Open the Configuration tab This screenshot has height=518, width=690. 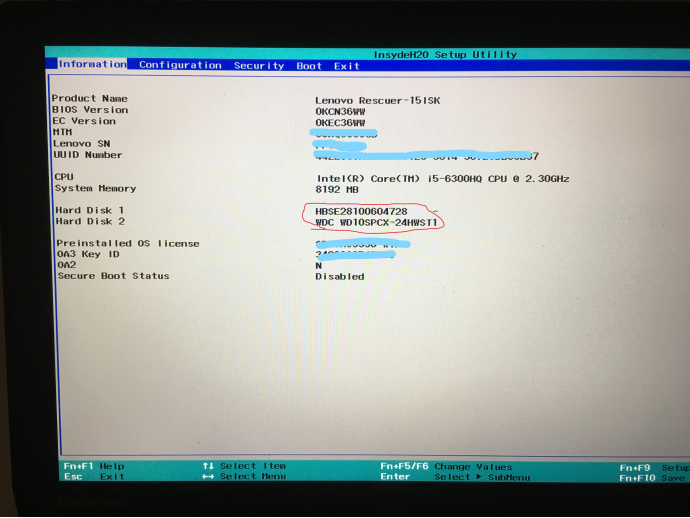(x=180, y=65)
